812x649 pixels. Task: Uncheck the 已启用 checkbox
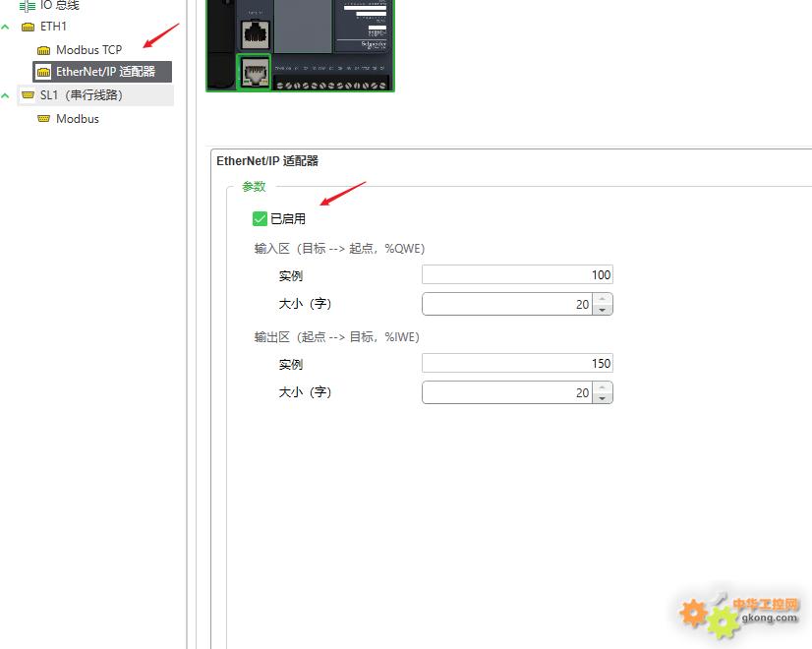pos(260,218)
